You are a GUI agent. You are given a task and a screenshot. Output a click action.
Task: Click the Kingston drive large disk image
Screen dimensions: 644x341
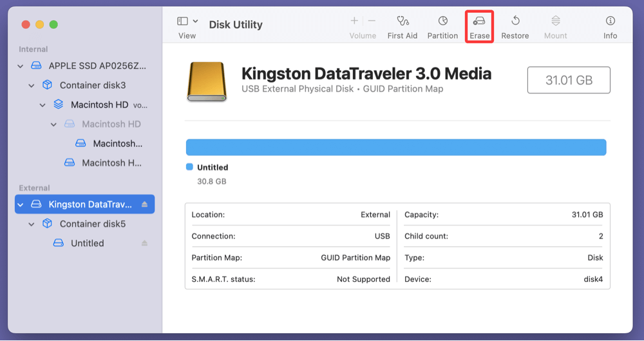click(x=207, y=82)
